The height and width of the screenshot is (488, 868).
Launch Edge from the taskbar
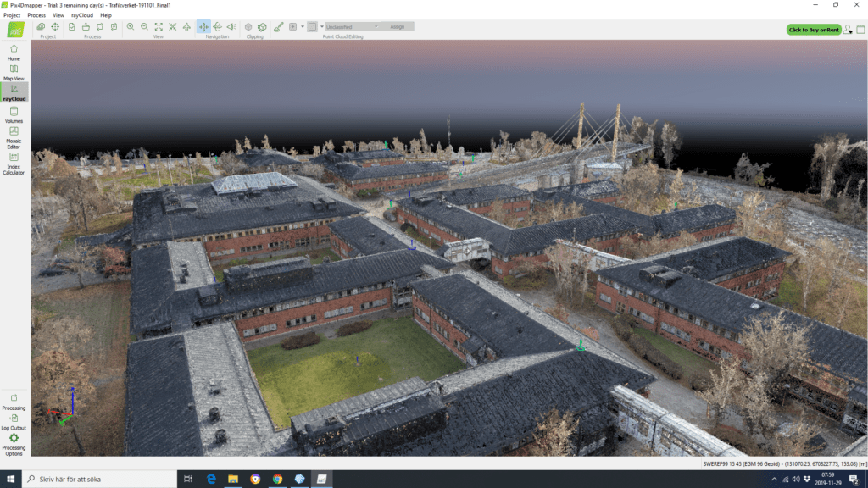211,480
